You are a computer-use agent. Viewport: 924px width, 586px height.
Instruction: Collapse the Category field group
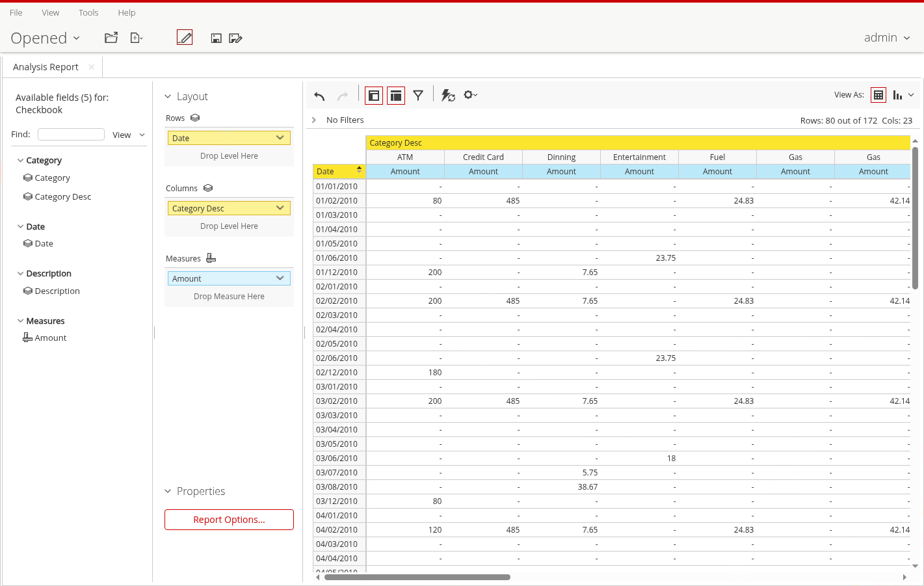coord(20,161)
